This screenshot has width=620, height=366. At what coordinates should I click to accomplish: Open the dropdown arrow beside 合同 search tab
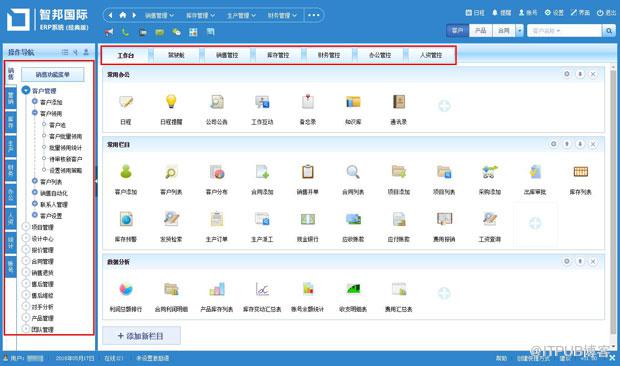coord(520,31)
